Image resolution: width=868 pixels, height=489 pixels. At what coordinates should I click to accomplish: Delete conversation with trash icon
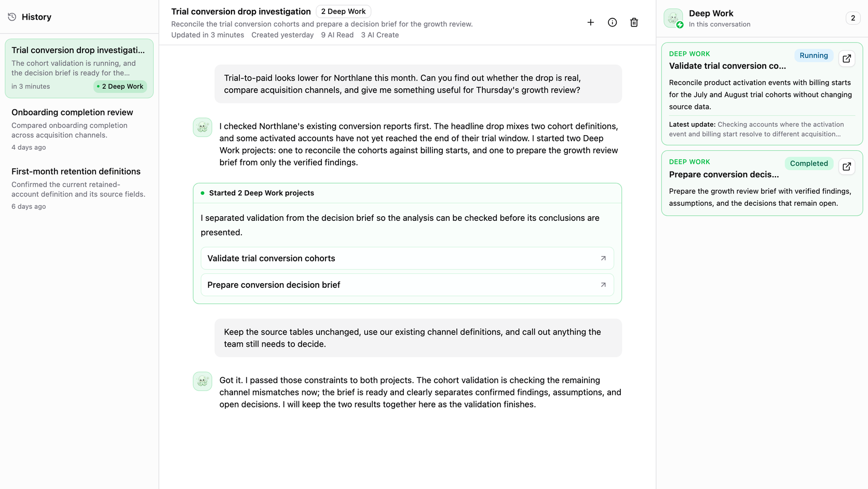pos(634,22)
